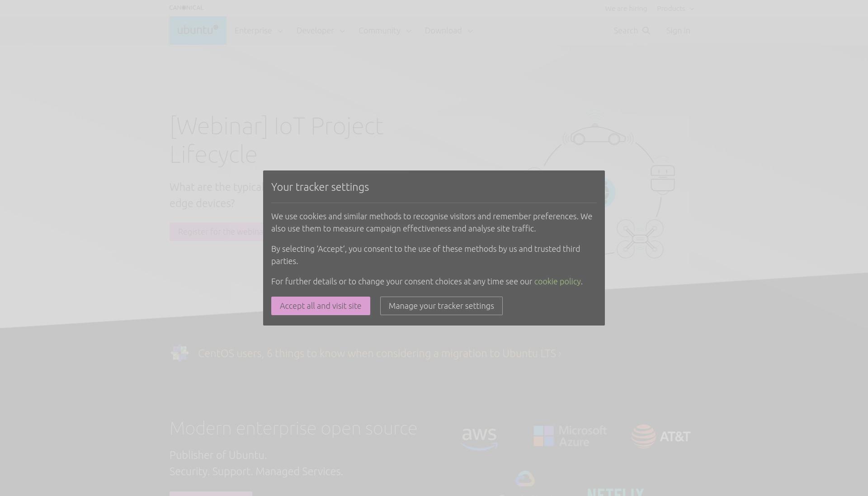Open the We are hiring link
This screenshot has width=868, height=496.
(x=626, y=9)
